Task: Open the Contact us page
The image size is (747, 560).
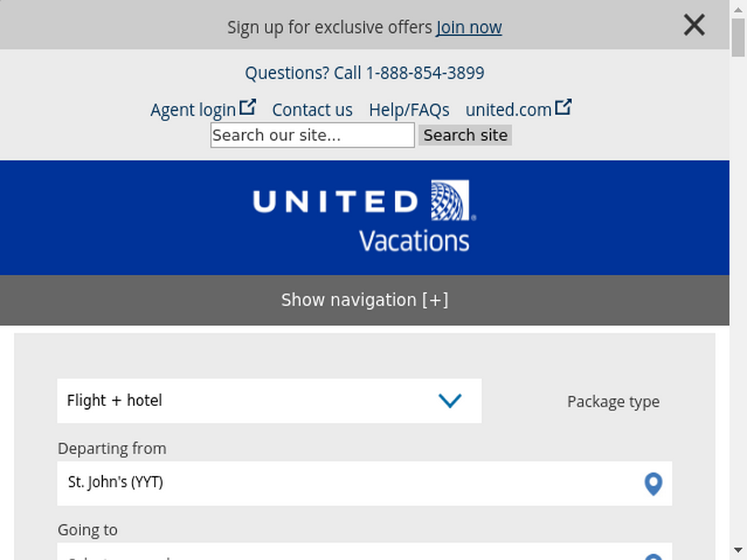Action: (x=312, y=110)
